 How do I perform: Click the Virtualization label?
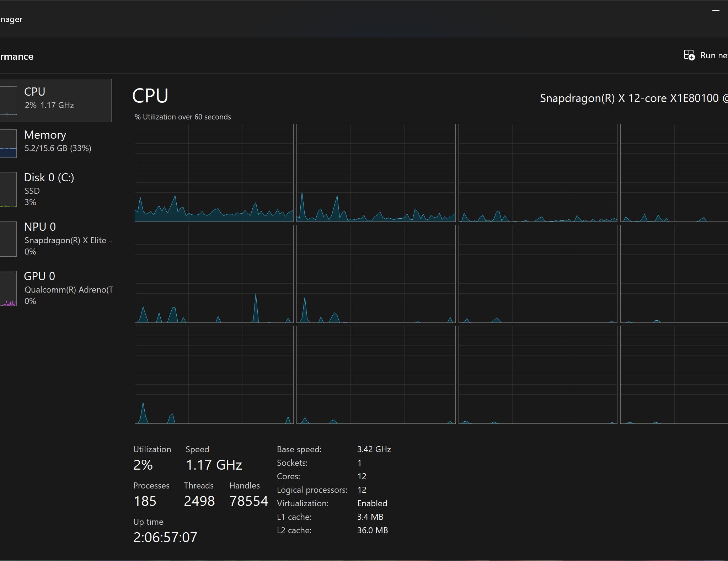pos(303,503)
